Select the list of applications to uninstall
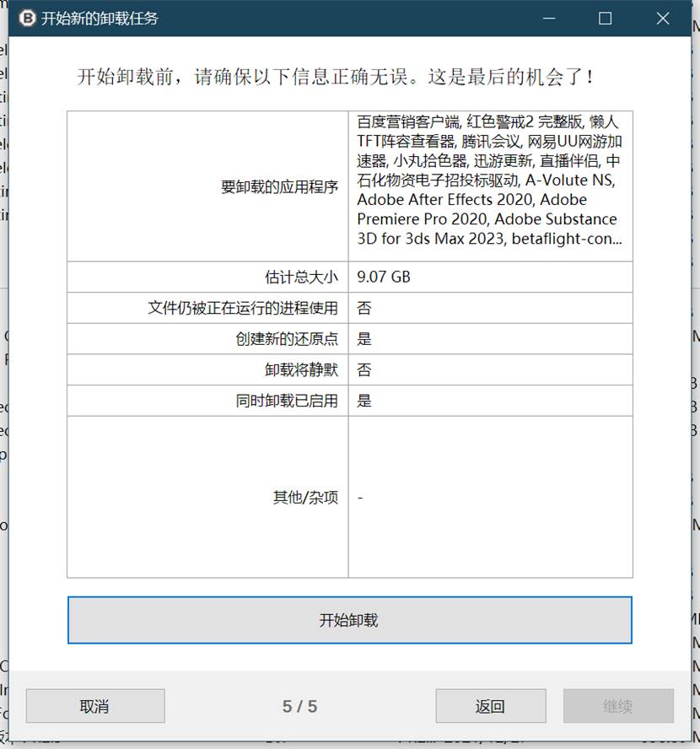This screenshot has width=700, height=749. [x=489, y=181]
